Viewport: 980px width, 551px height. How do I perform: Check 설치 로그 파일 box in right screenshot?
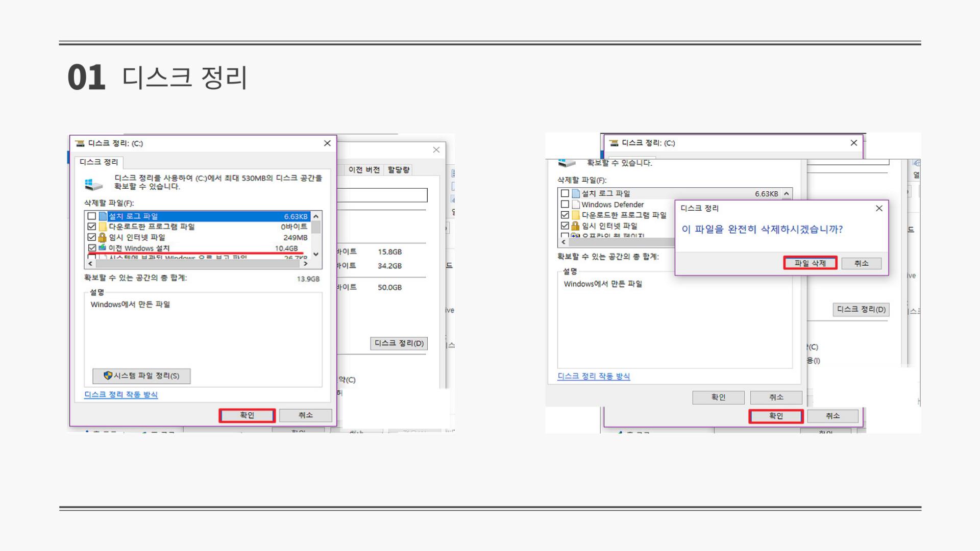coord(565,193)
